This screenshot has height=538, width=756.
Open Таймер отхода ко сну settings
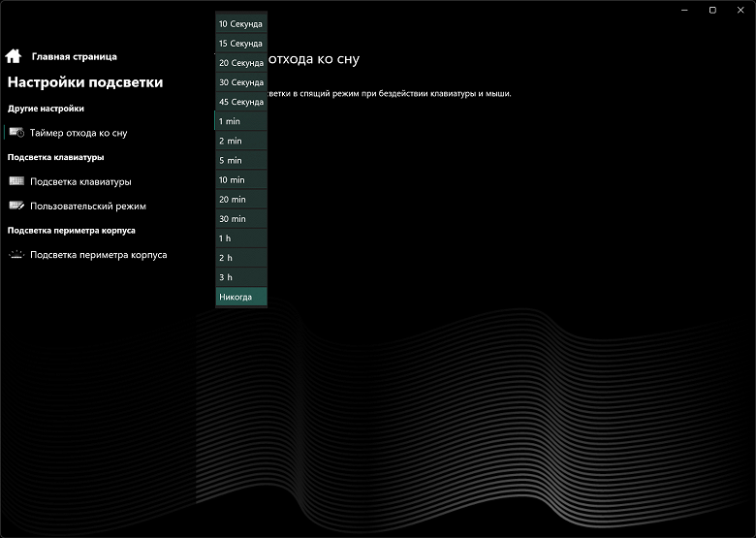78,133
